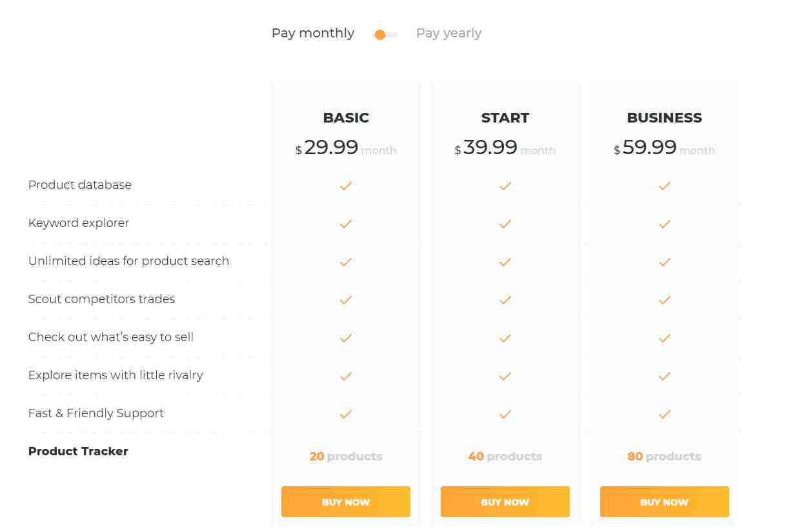Click the Basic plan Scout competitors checkmark

346,300
